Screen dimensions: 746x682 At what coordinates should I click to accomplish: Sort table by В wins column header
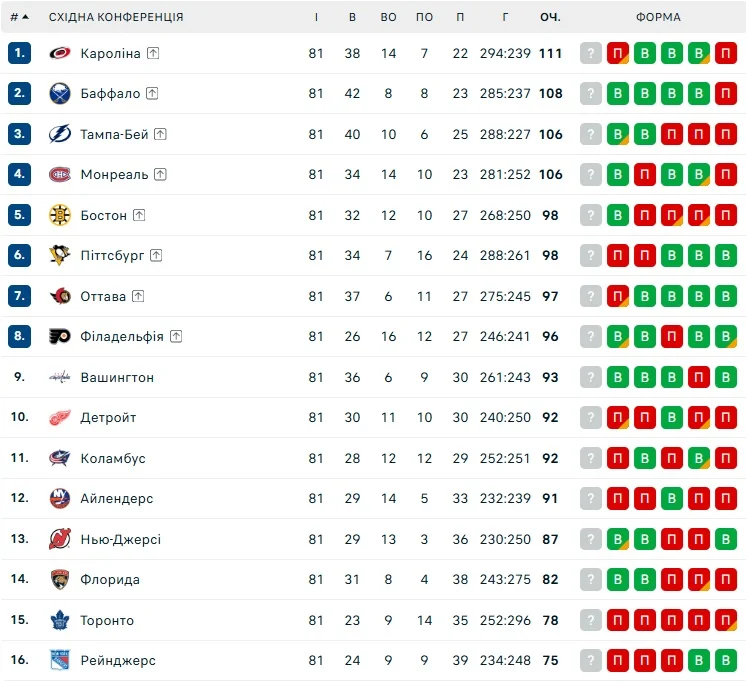point(352,17)
